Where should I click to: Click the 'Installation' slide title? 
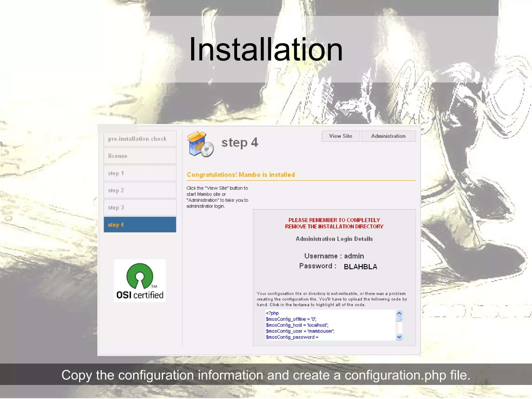click(x=266, y=49)
